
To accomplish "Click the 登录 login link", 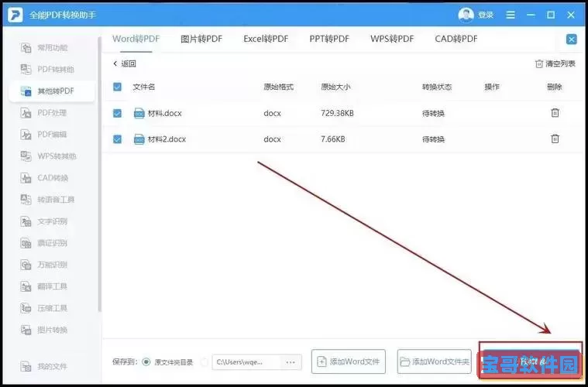I will click(486, 15).
